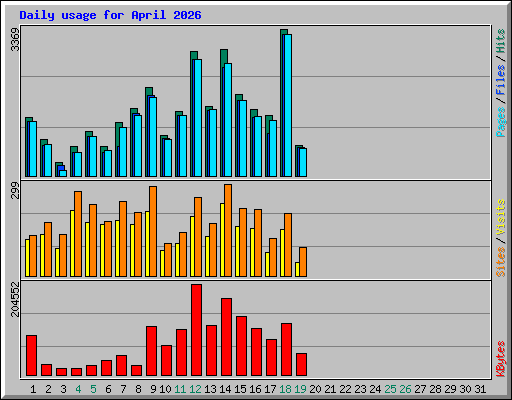
Task: Click the 204552 KBytes axis value
Action: coord(15,299)
